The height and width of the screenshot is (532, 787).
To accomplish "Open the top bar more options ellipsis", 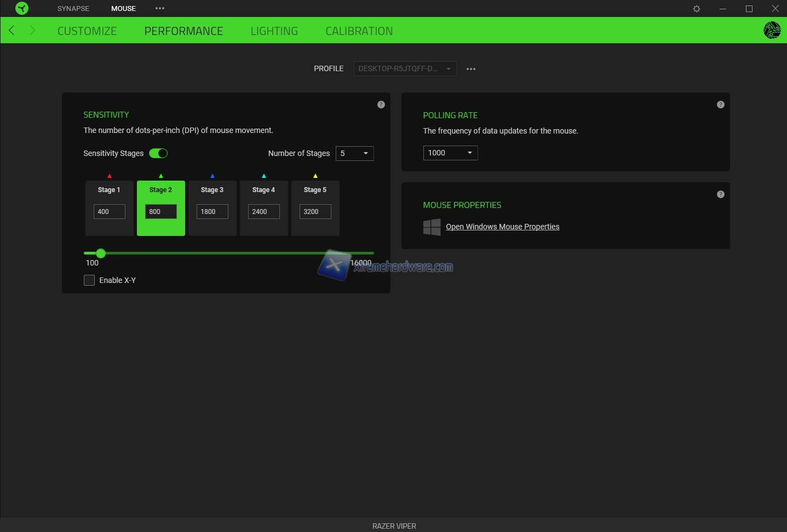I will tap(160, 8).
